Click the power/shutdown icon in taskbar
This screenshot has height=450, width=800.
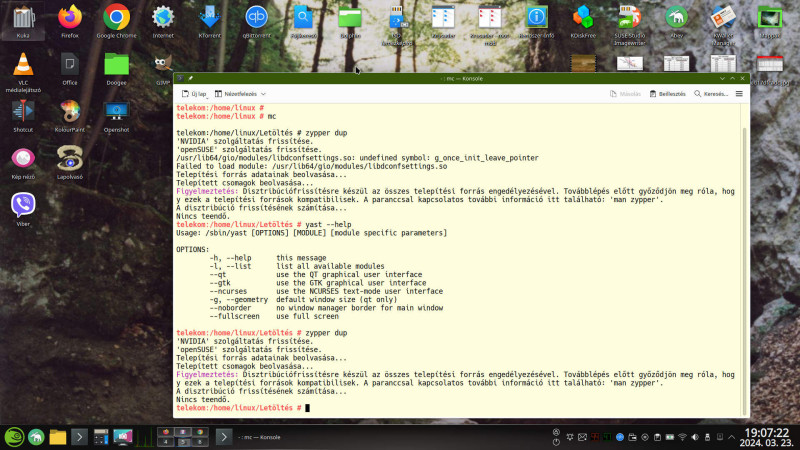(x=556, y=442)
